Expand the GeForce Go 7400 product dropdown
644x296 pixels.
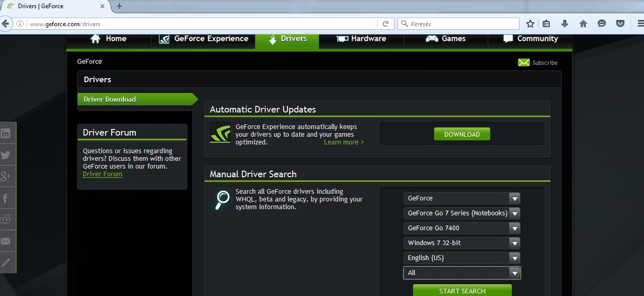[462, 228]
